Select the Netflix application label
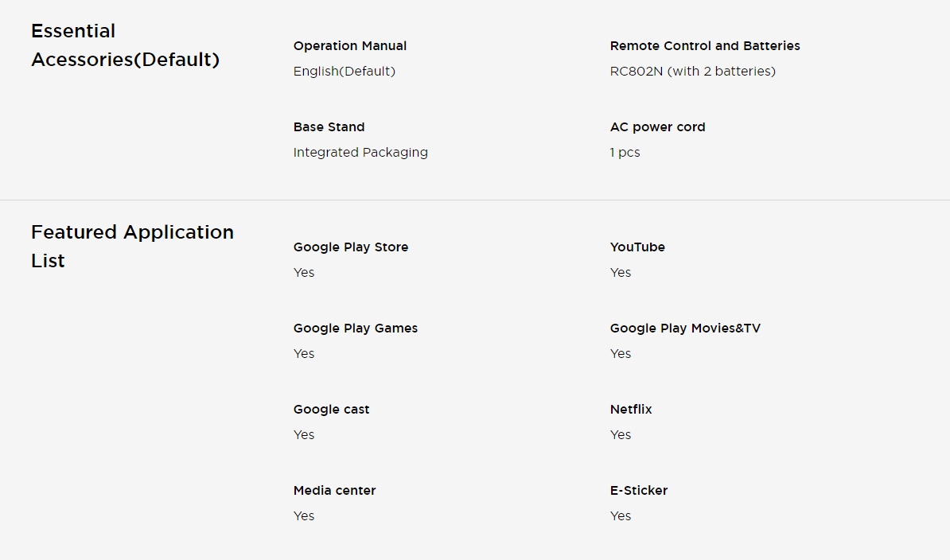This screenshot has width=950, height=560. (630, 410)
